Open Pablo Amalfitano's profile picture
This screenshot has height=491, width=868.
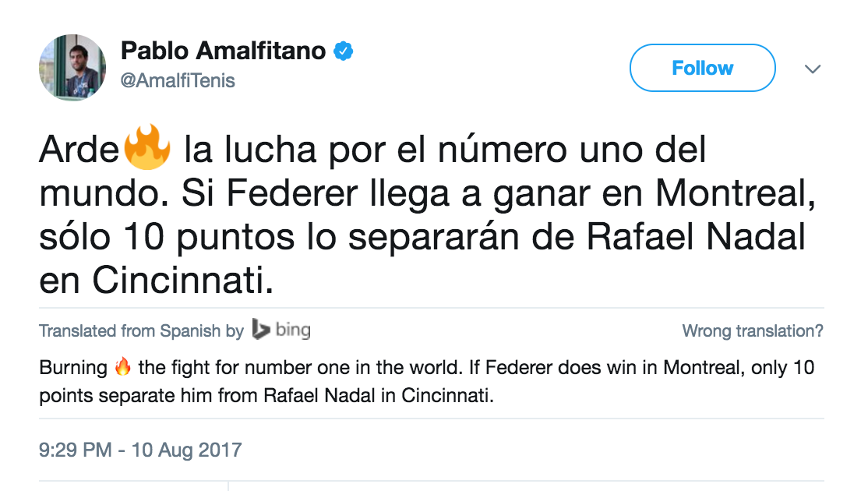72,68
